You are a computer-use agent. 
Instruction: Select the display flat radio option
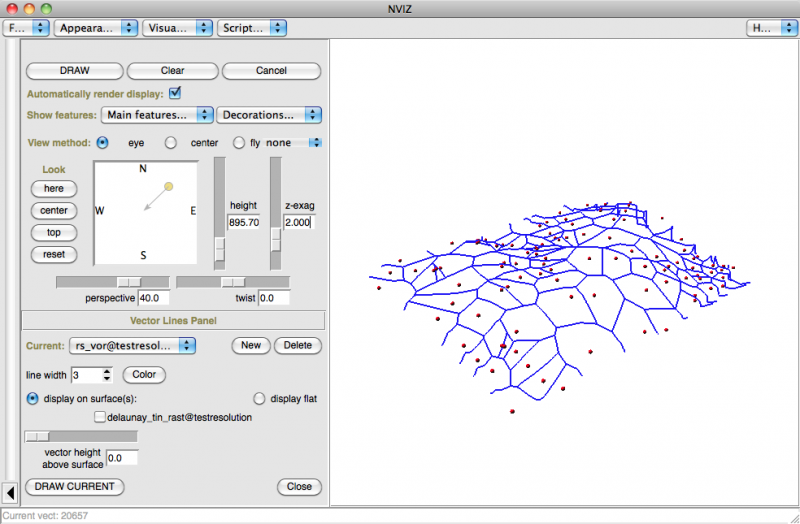pyautogui.click(x=262, y=398)
